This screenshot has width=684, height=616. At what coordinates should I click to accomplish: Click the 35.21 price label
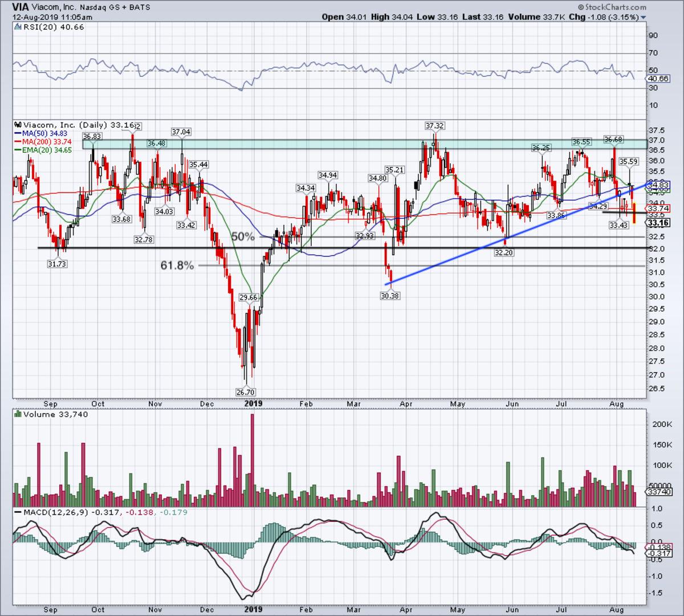394,170
